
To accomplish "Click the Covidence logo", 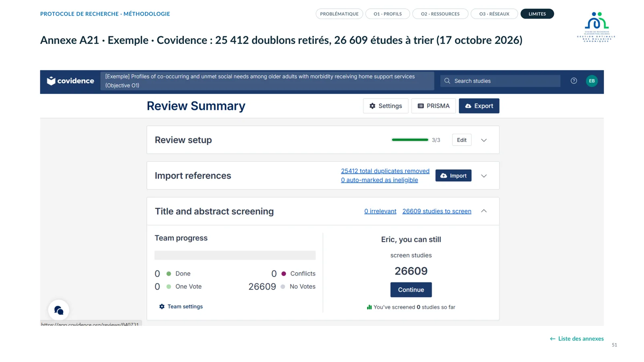I will click(x=70, y=81).
